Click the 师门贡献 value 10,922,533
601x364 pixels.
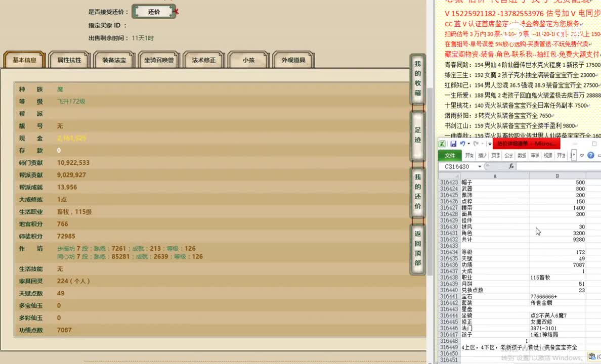[73, 163]
